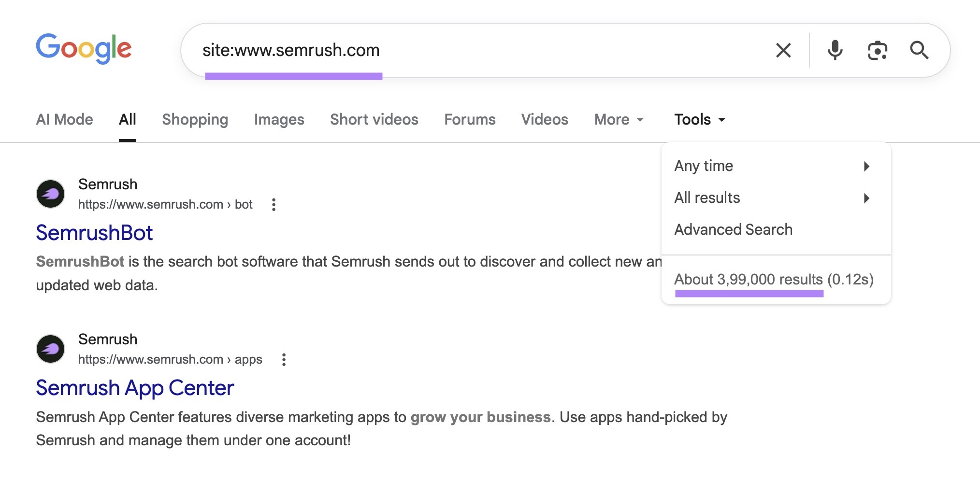Open the SemrushBot search result
This screenshot has width=980, height=481.
click(95, 233)
